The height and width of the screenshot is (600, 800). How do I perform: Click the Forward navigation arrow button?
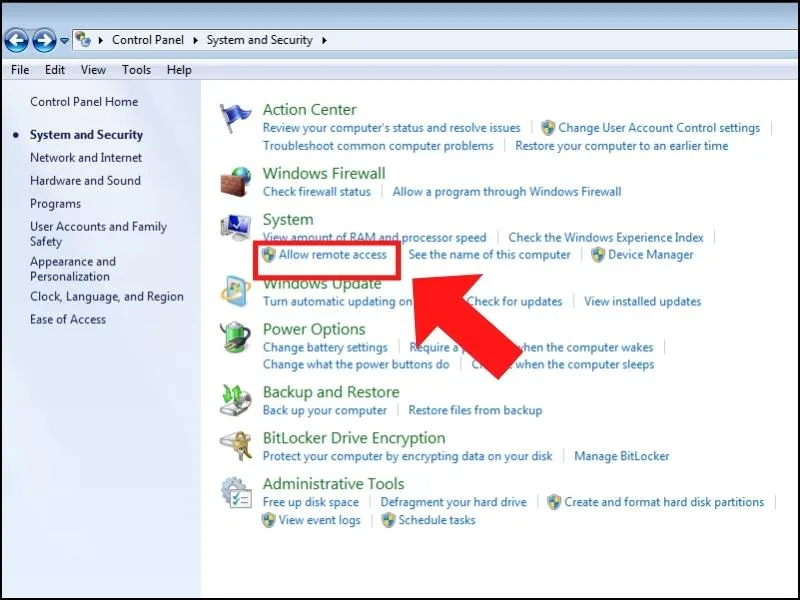[x=44, y=40]
